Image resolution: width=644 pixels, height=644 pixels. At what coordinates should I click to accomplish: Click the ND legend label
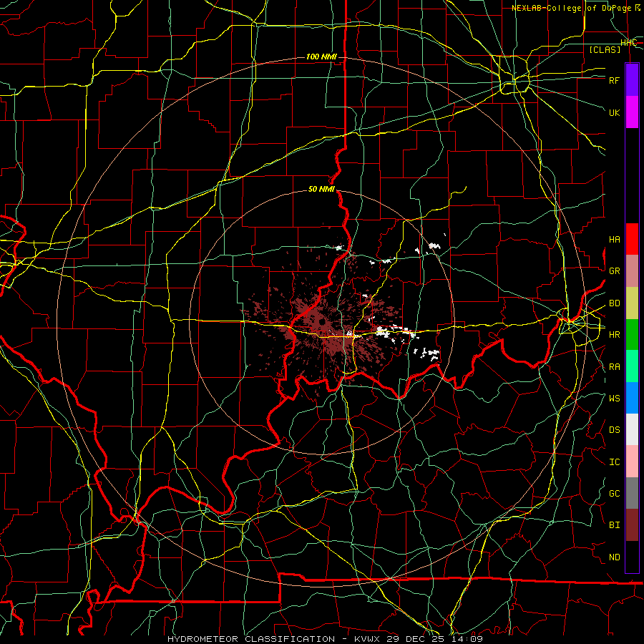[614, 557]
